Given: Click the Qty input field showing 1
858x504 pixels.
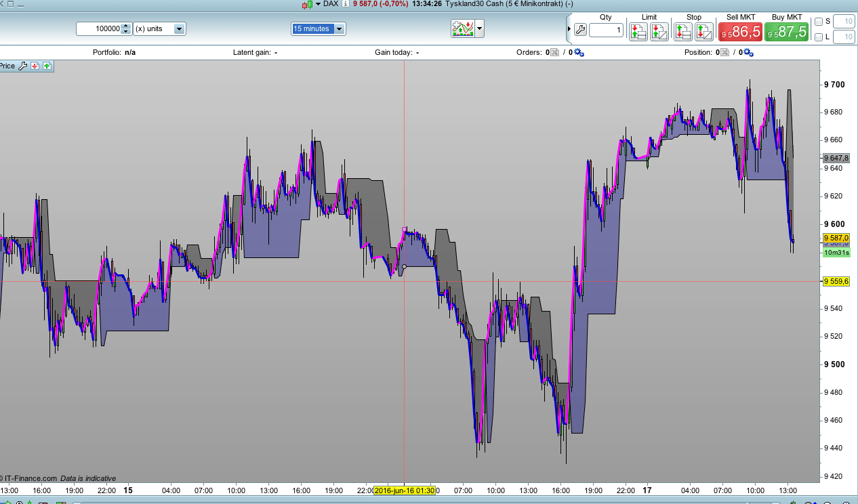Looking at the screenshot, I should pyautogui.click(x=606, y=30).
